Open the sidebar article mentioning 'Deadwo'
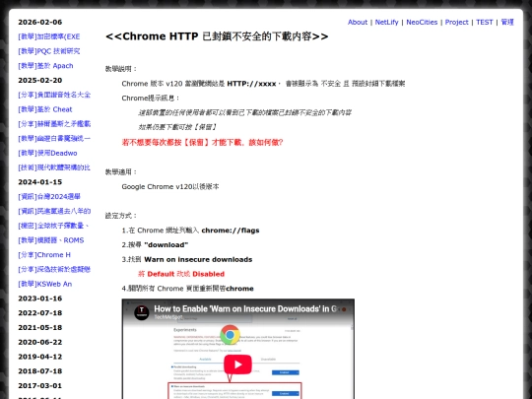Viewport: 532px width, 399px height. [47, 153]
